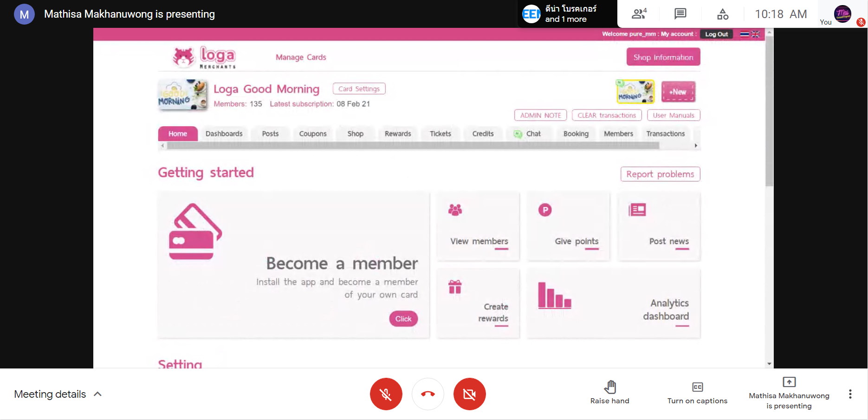Open the three-dot more options menu
This screenshot has height=420, width=868.
850,394
